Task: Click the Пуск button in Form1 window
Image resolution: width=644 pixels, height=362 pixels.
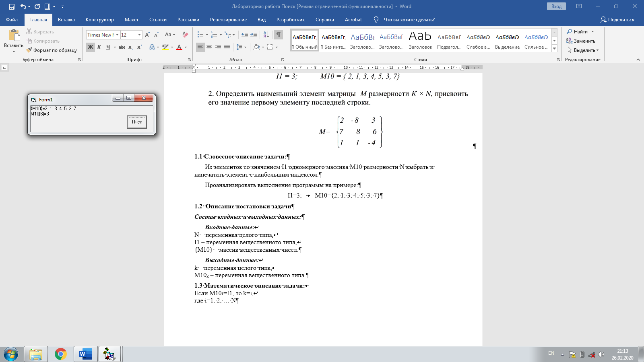Action: 137,122
